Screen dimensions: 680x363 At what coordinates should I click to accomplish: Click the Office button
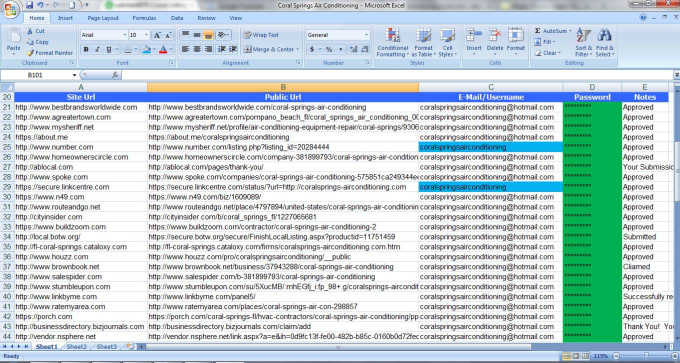10,10
